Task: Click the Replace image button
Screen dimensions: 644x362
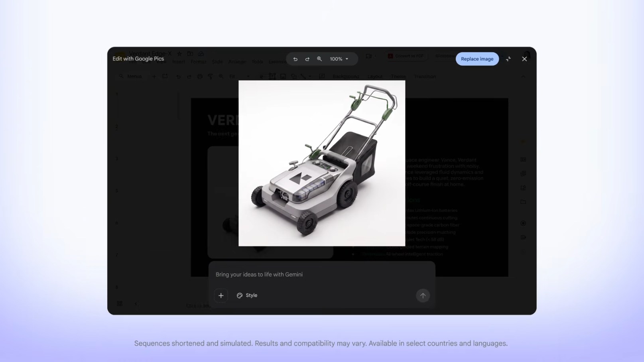Action: [477, 59]
